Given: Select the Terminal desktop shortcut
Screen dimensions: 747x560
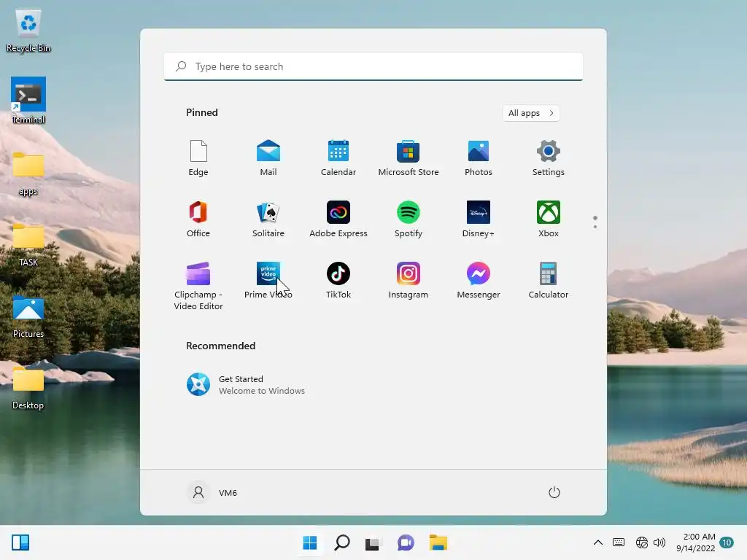Looking at the screenshot, I should pos(28,101).
